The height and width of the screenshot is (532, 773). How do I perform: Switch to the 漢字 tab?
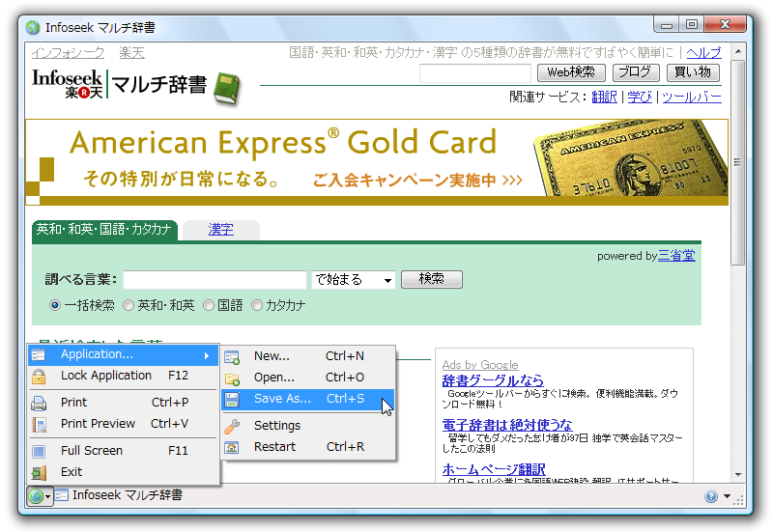click(x=221, y=230)
